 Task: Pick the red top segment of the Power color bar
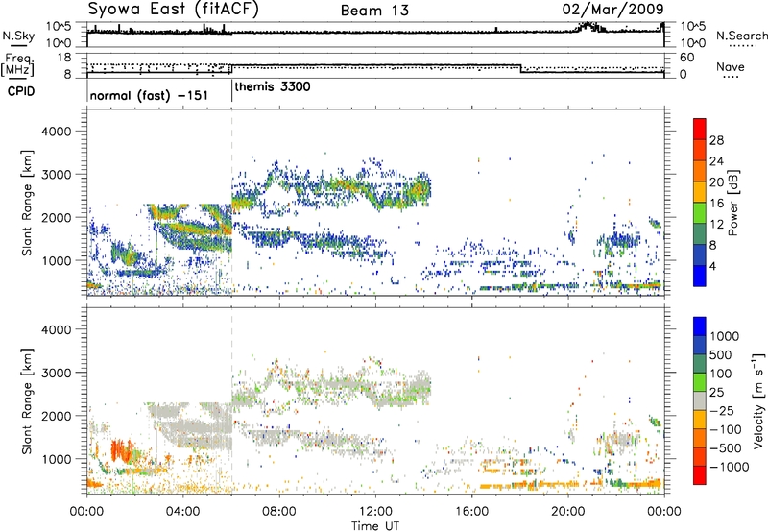pos(700,129)
